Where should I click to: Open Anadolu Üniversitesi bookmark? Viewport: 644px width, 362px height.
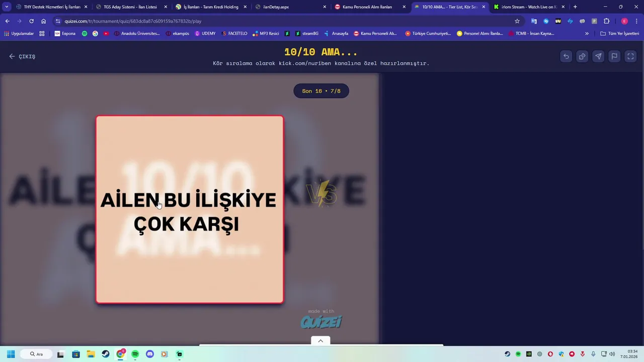pos(137,34)
